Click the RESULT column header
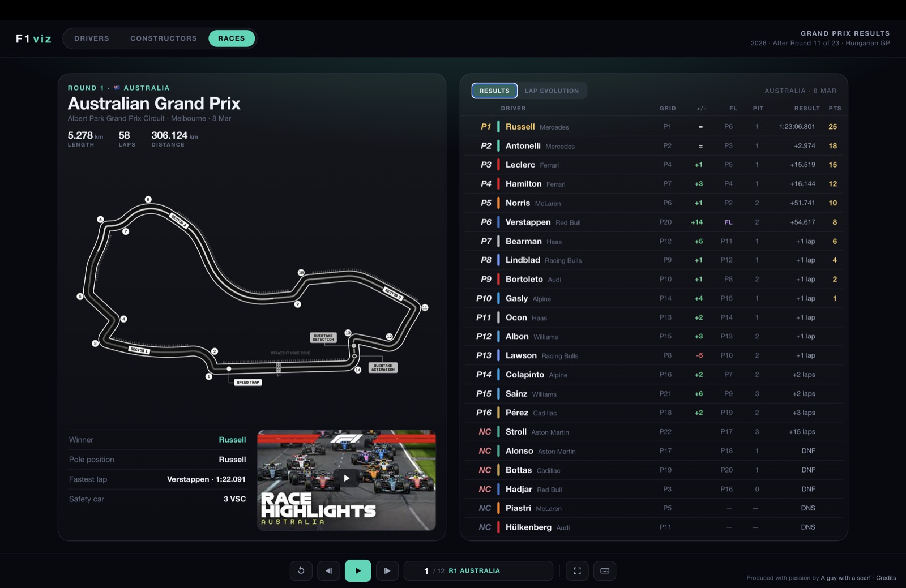The image size is (906, 588). (807, 108)
